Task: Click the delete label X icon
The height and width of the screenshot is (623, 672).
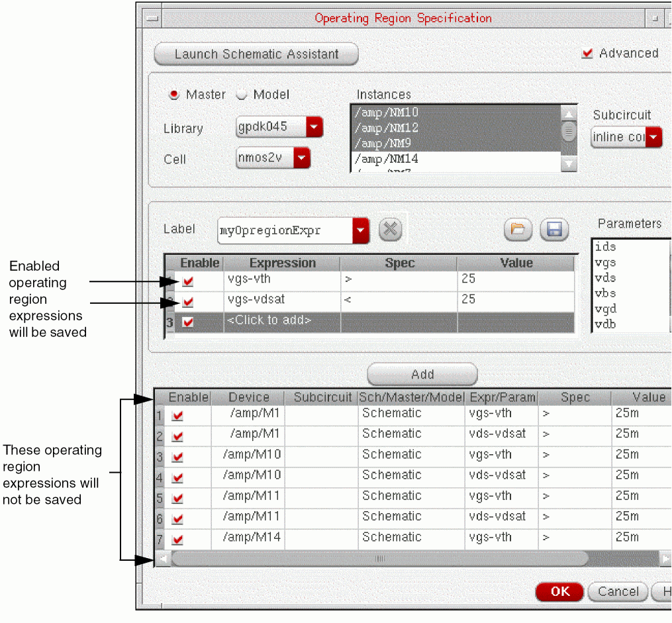Action: click(390, 230)
